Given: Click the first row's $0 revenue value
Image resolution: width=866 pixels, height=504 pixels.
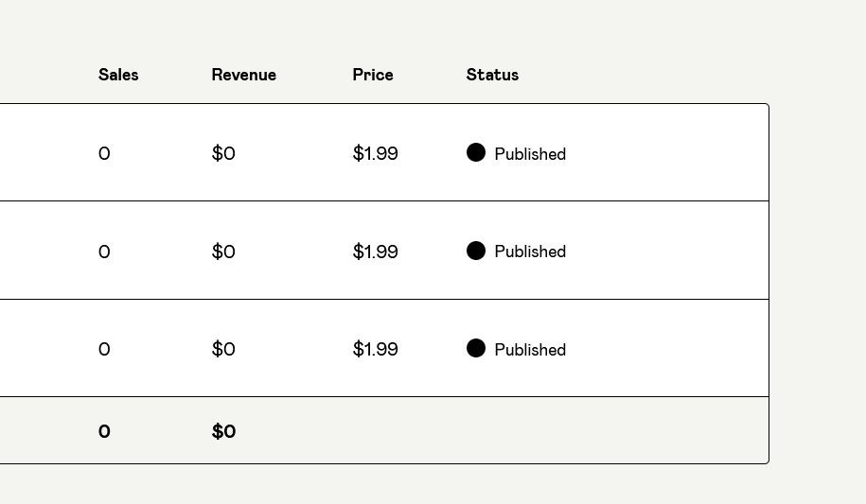Looking at the screenshot, I should coord(223,153).
